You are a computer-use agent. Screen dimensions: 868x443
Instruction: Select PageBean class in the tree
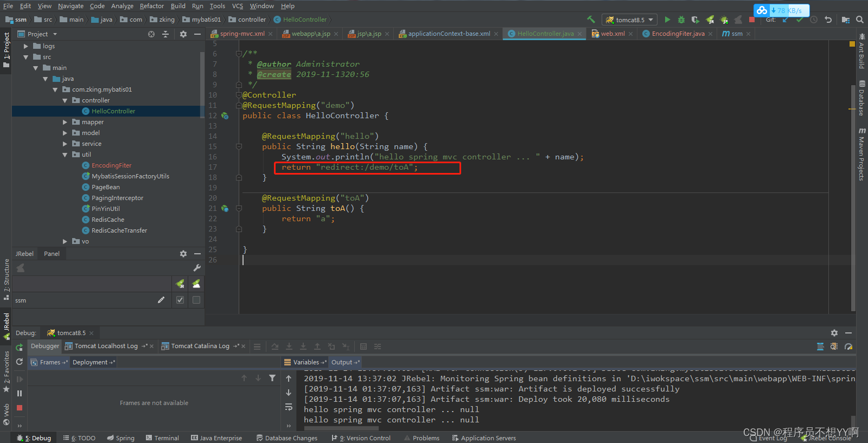105,187
